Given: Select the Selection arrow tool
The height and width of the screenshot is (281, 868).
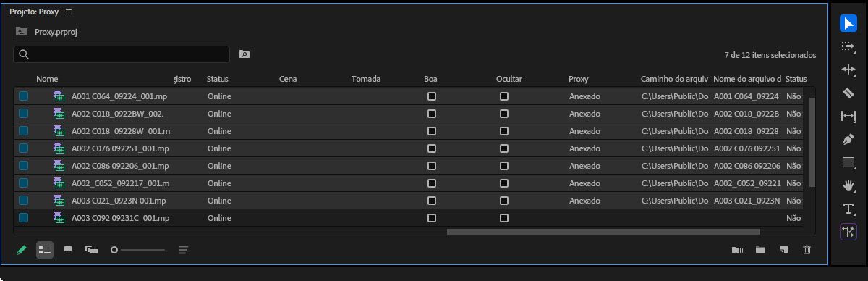Looking at the screenshot, I should click(848, 23).
